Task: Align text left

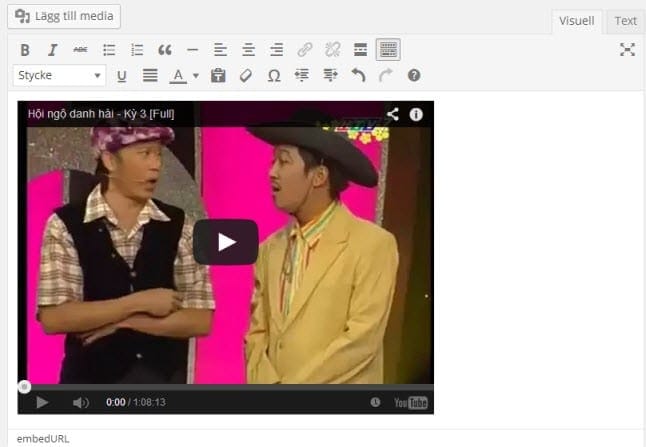Action: (220, 50)
